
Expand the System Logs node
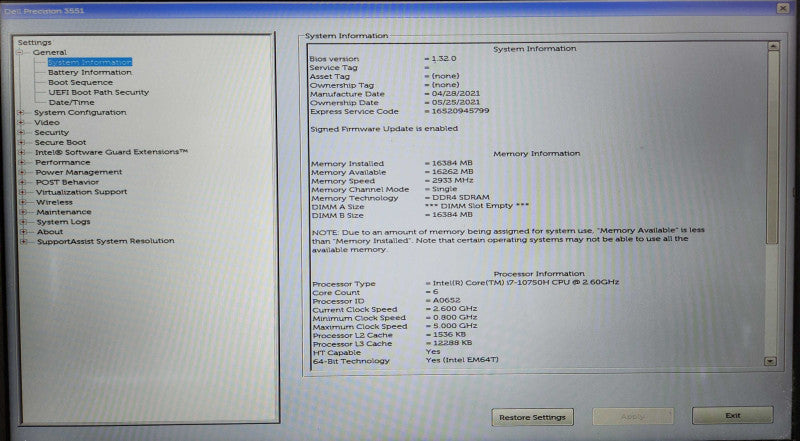click(x=23, y=222)
